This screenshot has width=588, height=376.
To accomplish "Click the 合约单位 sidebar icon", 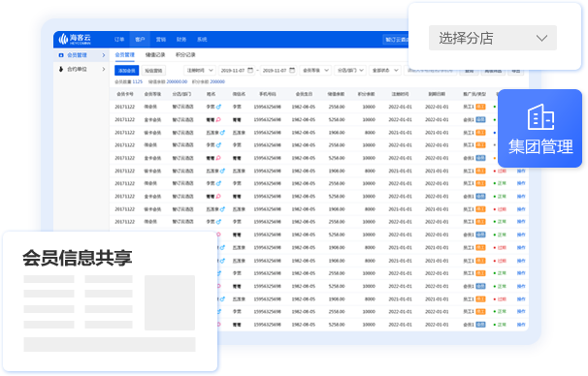I will click(61, 69).
